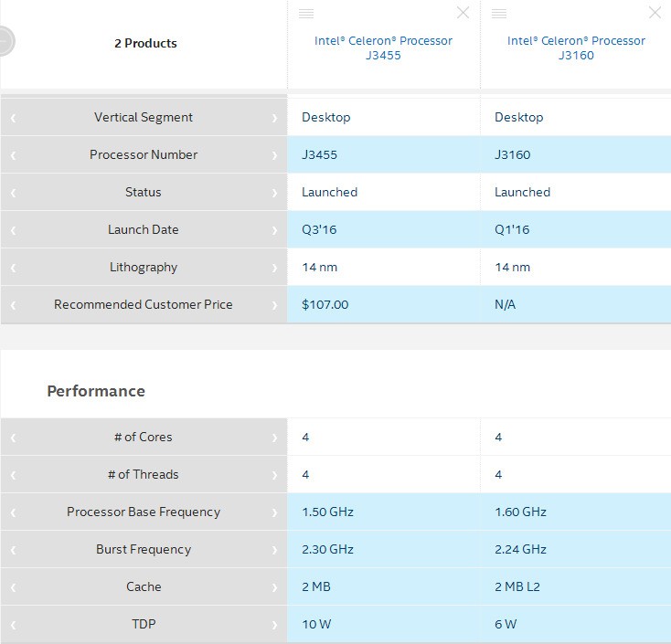Click left arrow on Status row
The width and height of the screenshot is (671, 644).
[x=14, y=193]
